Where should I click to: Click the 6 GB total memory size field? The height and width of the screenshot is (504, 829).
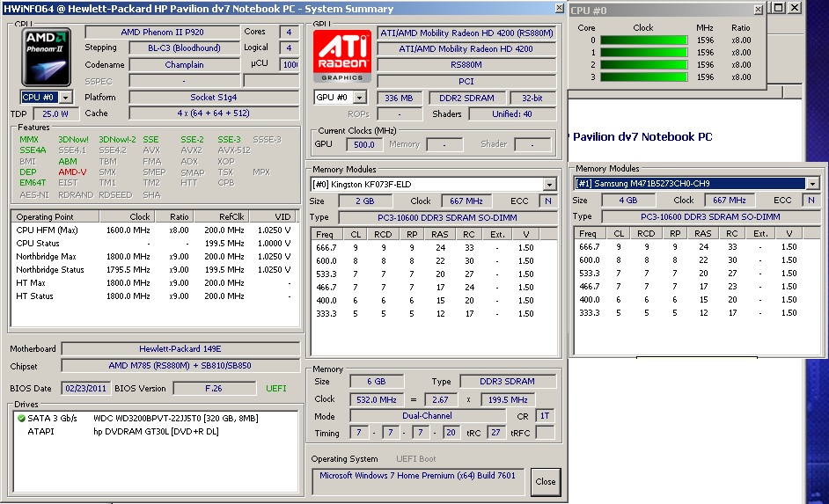coord(377,382)
